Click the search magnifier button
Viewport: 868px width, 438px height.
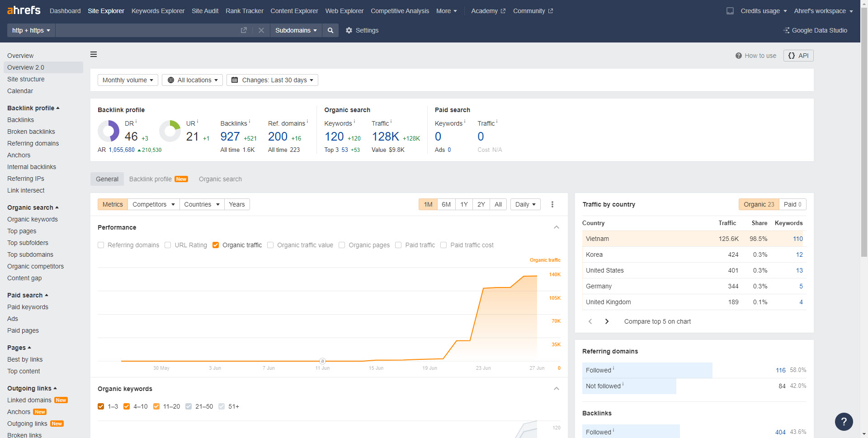(x=330, y=30)
